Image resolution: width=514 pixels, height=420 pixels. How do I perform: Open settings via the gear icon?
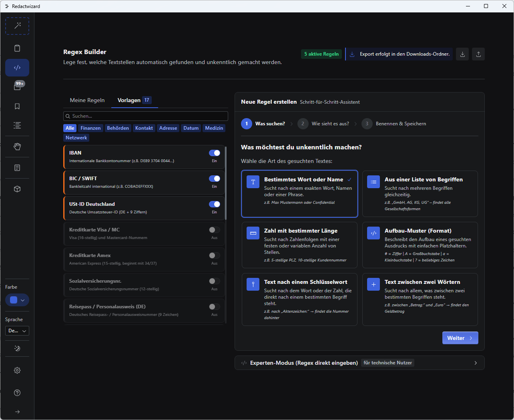pos(17,370)
